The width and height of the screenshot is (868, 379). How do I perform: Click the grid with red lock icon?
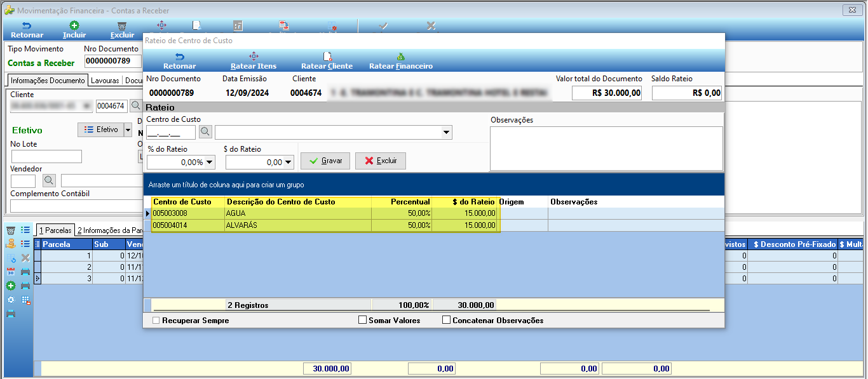25,300
